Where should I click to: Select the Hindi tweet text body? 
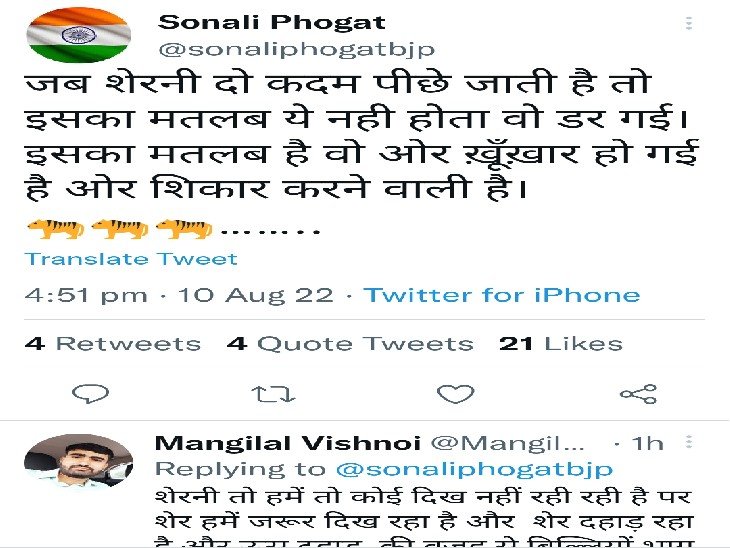[362, 137]
